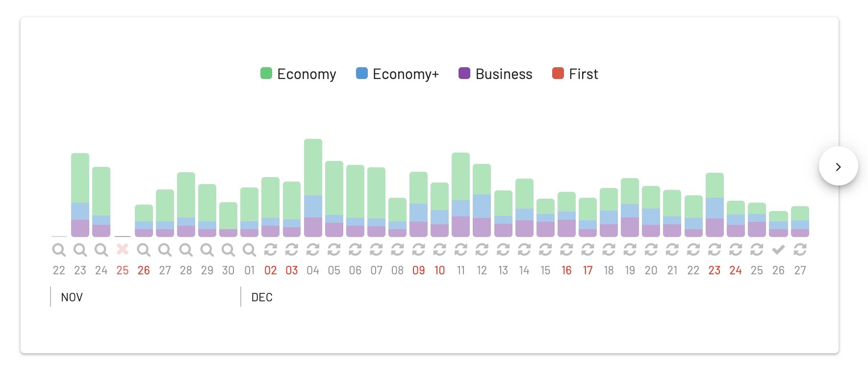
Task: Click the red X icon above Nov 25
Action: click(123, 249)
